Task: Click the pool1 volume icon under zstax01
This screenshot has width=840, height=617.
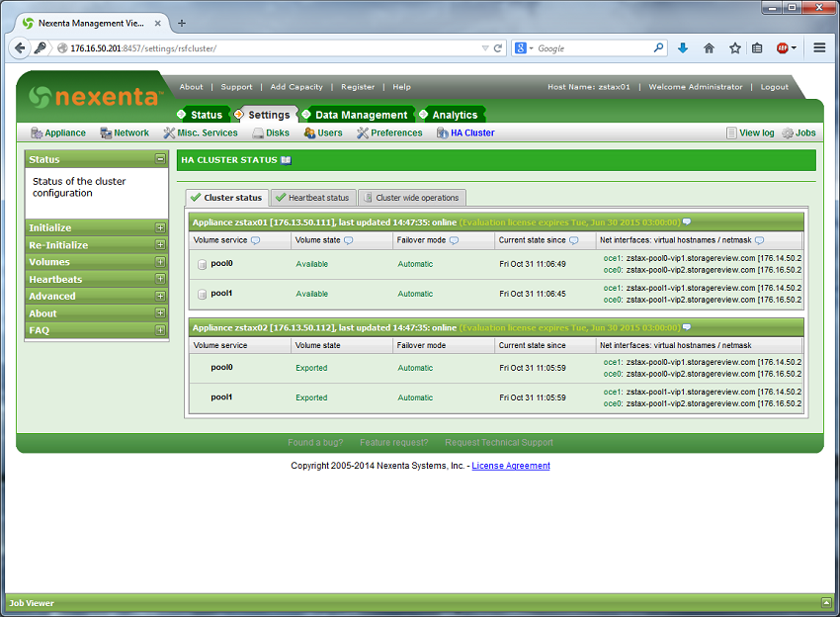Action: 202,294
